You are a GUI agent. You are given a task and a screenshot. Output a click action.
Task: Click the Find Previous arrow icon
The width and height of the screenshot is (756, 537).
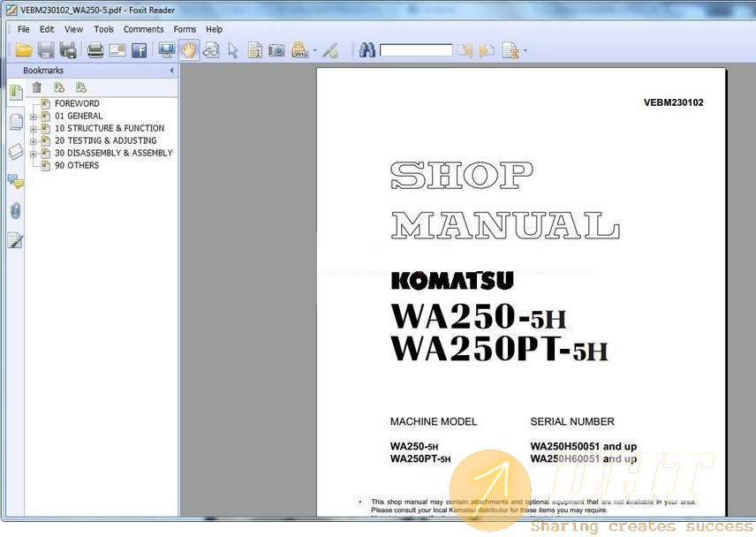(465, 50)
